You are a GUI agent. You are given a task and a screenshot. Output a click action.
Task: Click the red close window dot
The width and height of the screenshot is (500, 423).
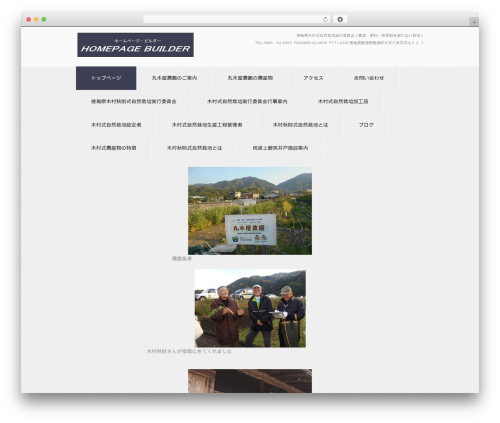[29, 20]
